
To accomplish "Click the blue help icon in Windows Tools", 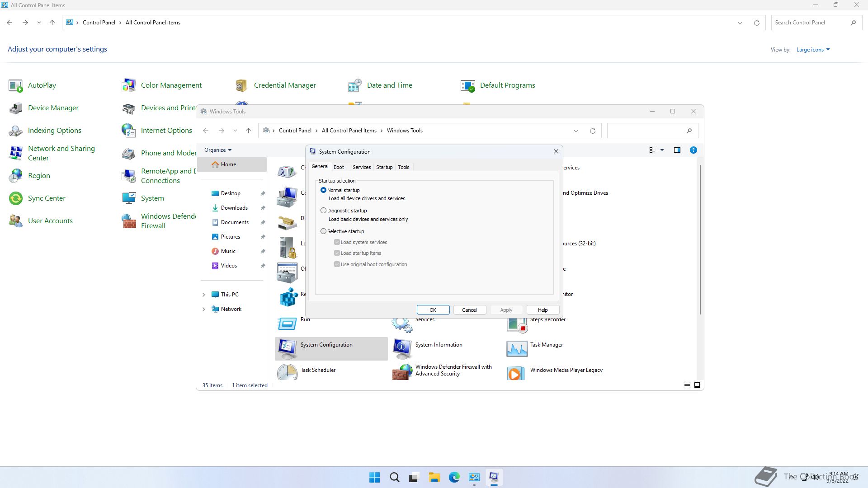I will 693,150.
